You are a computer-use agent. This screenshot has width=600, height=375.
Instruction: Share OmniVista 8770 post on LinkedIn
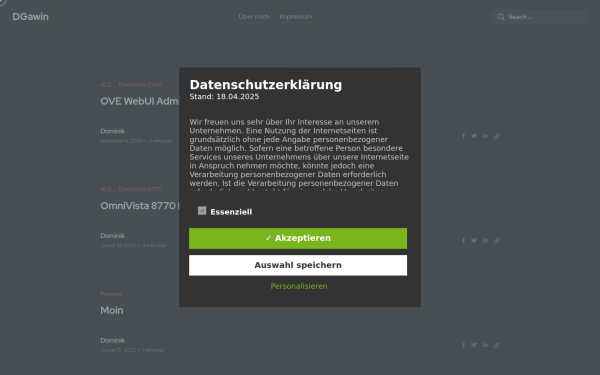tap(485, 240)
